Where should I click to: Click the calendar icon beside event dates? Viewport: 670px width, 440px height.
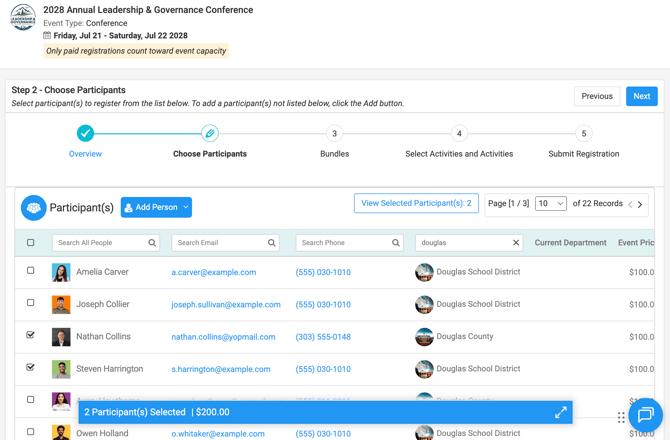47,35
